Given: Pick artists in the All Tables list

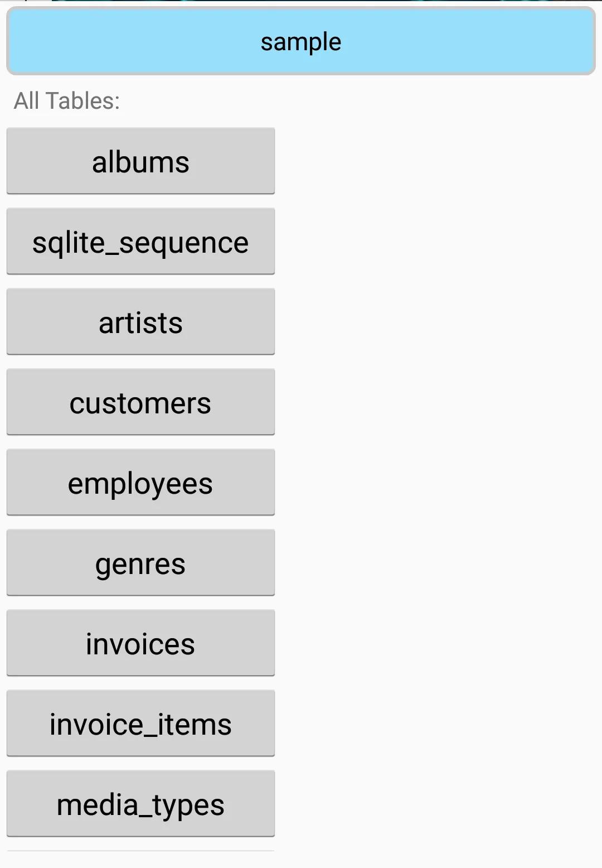Looking at the screenshot, I should [140, 322].
